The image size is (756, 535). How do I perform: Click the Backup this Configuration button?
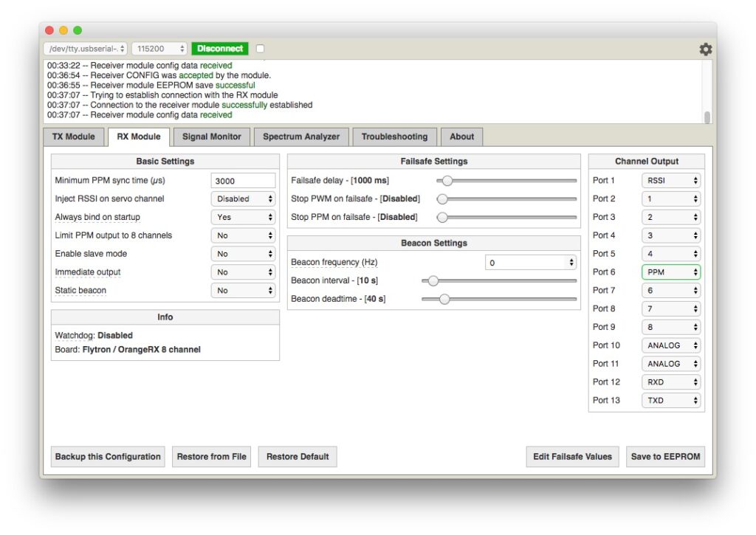[108, 457]
